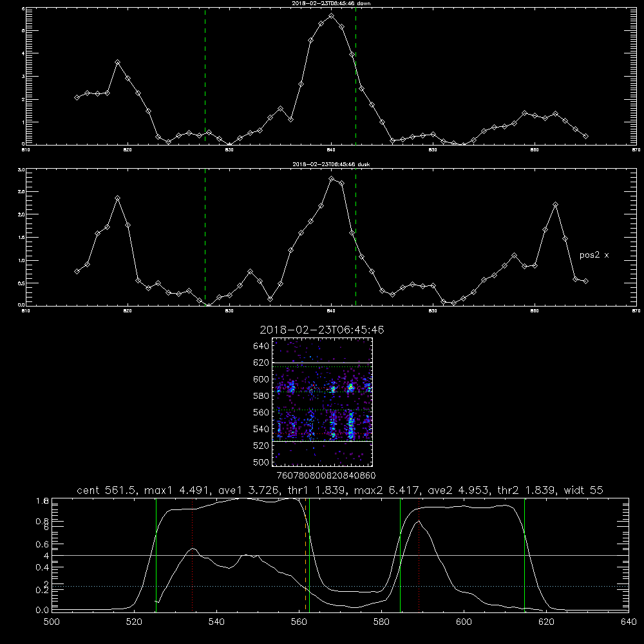Click the horizontal dotted threshold line in the bottom plot

pyautogui.click(x=340, y=587)
